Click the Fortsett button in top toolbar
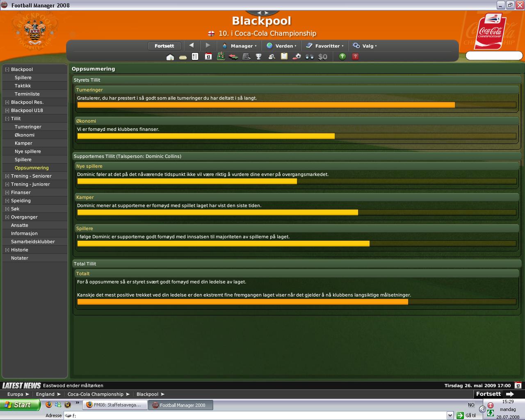 pos(164,46)
